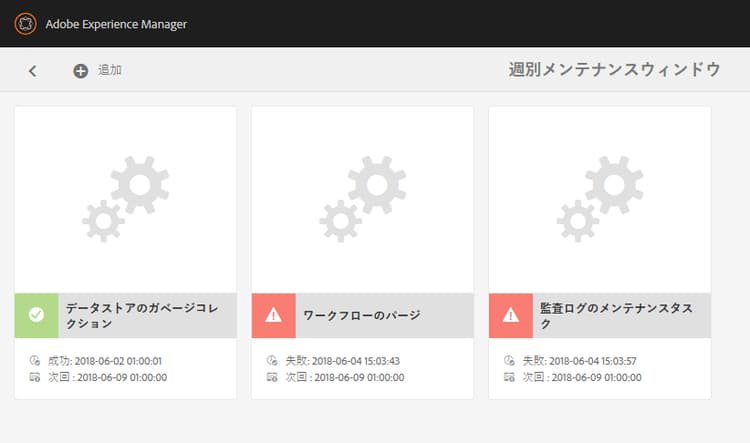Click the 週別メンテナンスウィンドウ page heading
The image size is (750, 443).
point(615,70)
